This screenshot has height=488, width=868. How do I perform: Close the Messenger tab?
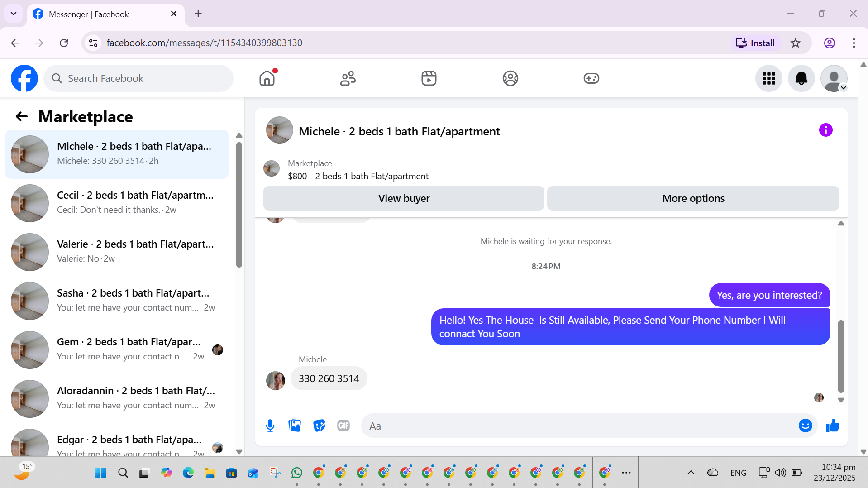coord(174,14)
